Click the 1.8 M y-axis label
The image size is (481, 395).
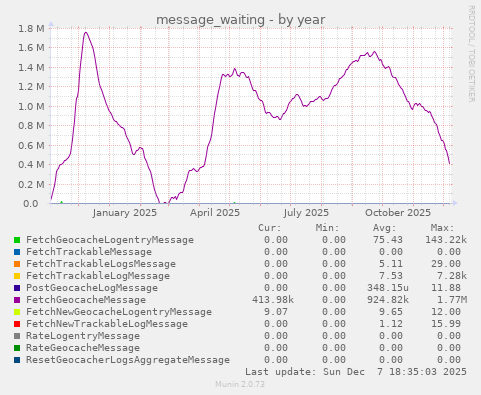pyautogui.click(x=31, y=29)
